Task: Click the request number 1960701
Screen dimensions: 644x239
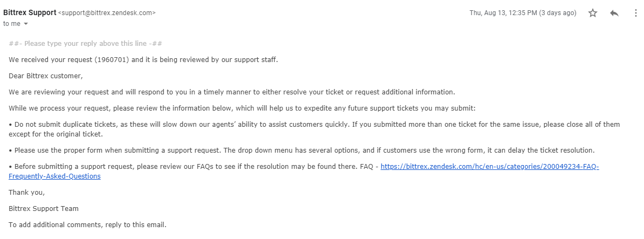Action: click(112, 60)
